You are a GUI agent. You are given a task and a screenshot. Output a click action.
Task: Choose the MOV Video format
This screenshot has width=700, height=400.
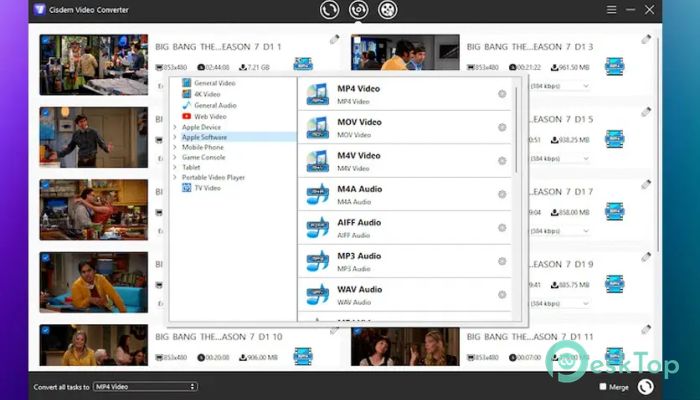[404, 128]
